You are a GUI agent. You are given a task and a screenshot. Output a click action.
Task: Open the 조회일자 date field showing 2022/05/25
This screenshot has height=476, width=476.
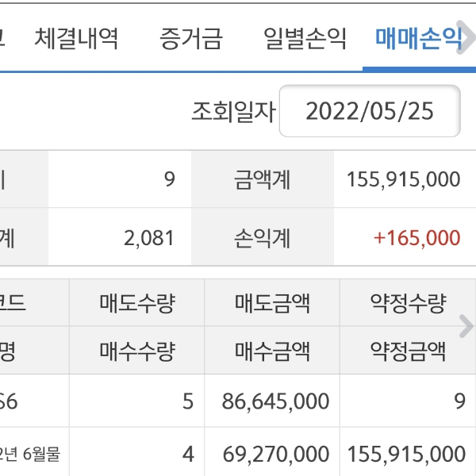pos(370,111)
